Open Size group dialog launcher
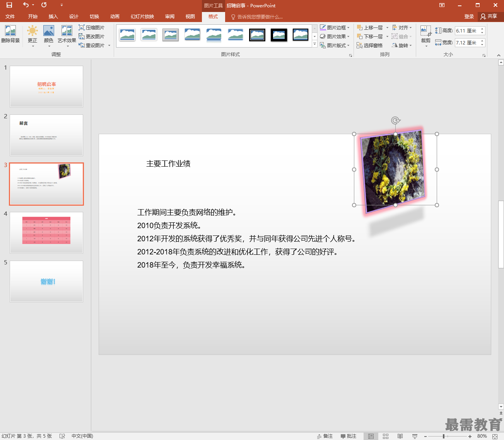The width and height of the screenshot is (504, 440). (484, 55)
